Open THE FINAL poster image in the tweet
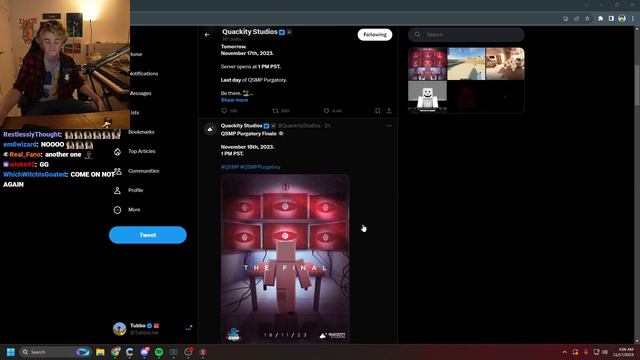This screenshot has height=360, width=640. point(285,259)
